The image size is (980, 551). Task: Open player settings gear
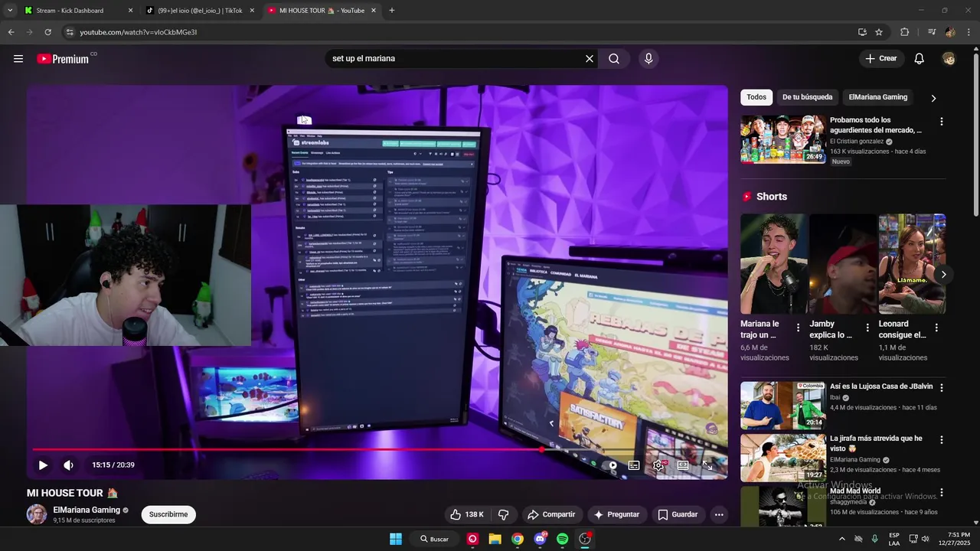click(658, 465)
